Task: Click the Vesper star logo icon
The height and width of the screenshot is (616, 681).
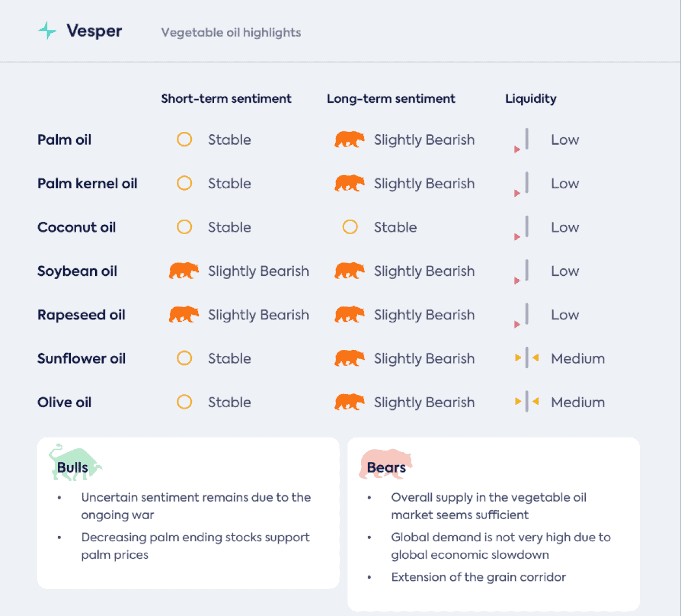Action: point(48,31)
